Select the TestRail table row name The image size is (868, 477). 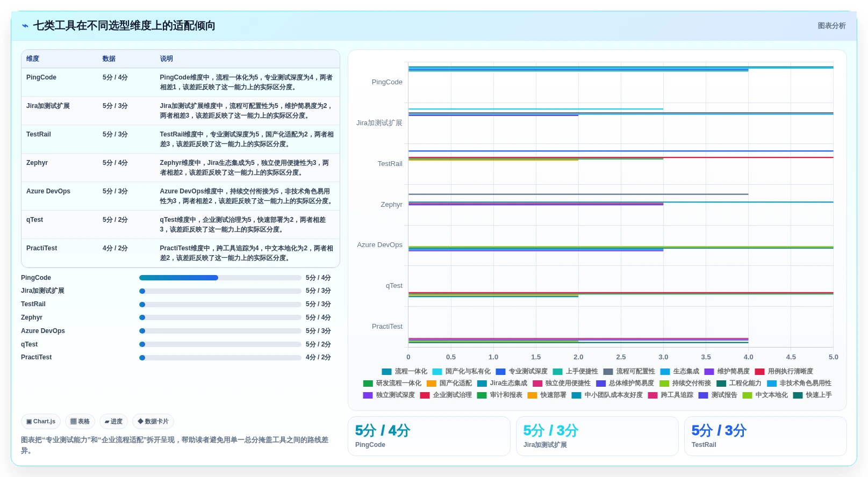(39, 134)
